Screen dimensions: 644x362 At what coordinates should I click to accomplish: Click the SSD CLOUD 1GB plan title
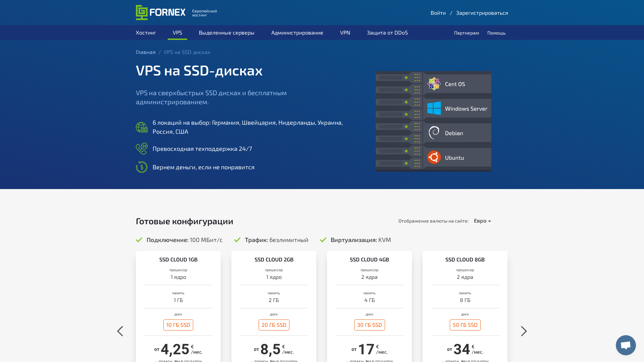click(x=178, y=259)
